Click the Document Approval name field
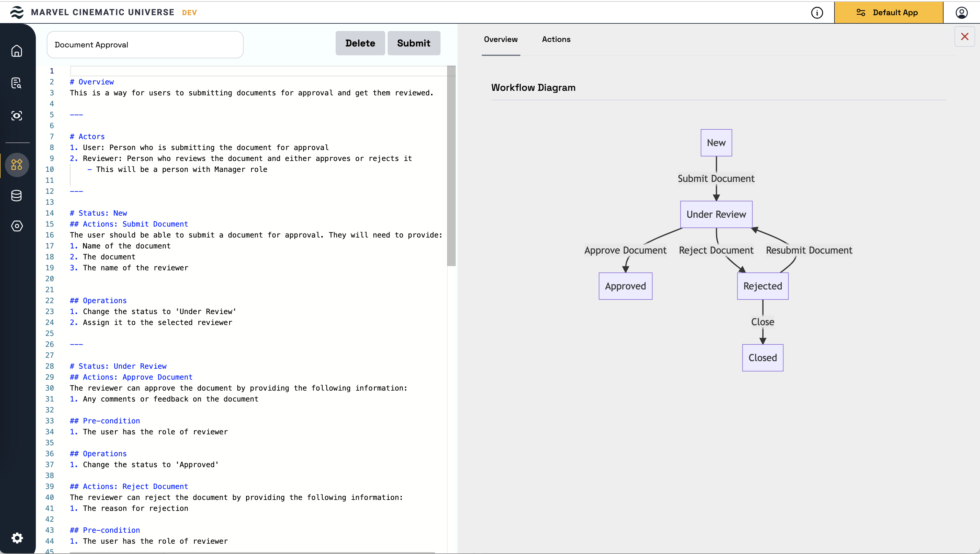The width and height of the screenshot is (980, 554). [145, 45]
